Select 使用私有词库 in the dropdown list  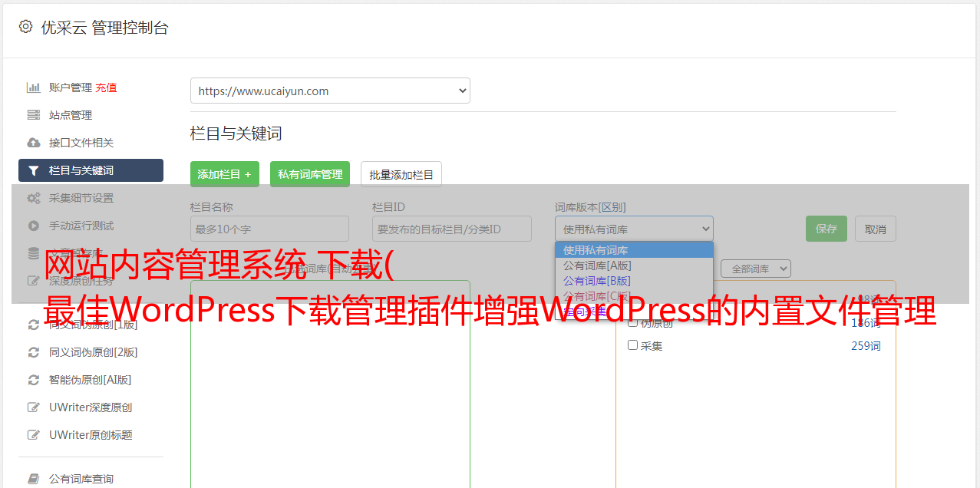[634, 250]
